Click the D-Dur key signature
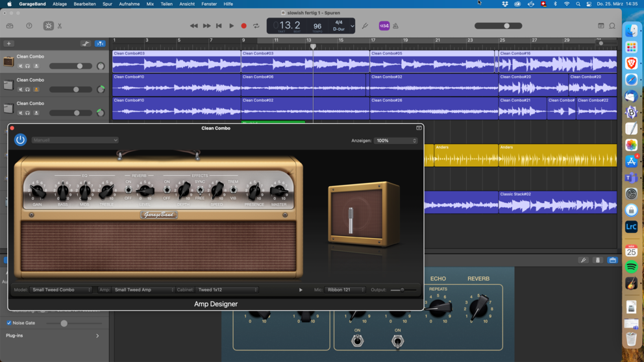This screenshot has height=362, width=644. coord(339,29)
